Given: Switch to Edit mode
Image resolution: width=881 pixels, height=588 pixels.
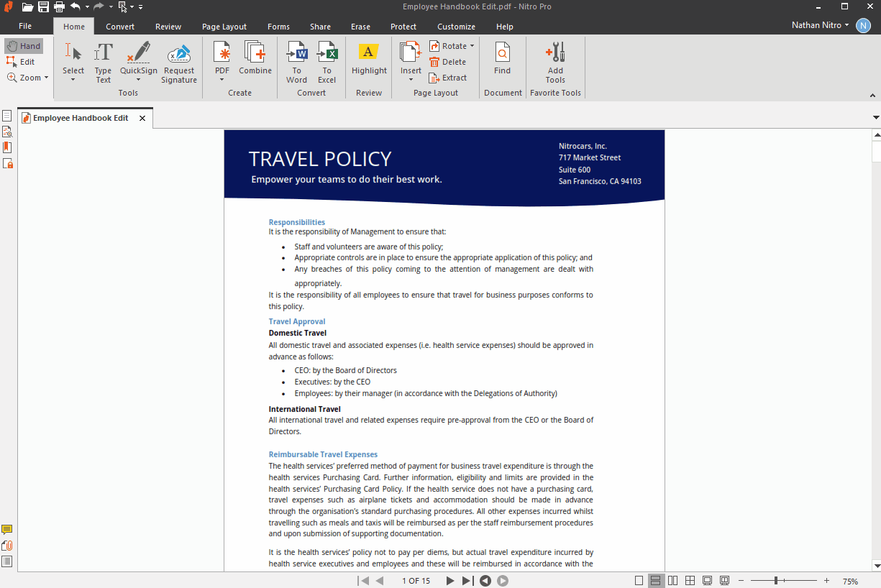Looking at the screenshot, I should [21, 62].
